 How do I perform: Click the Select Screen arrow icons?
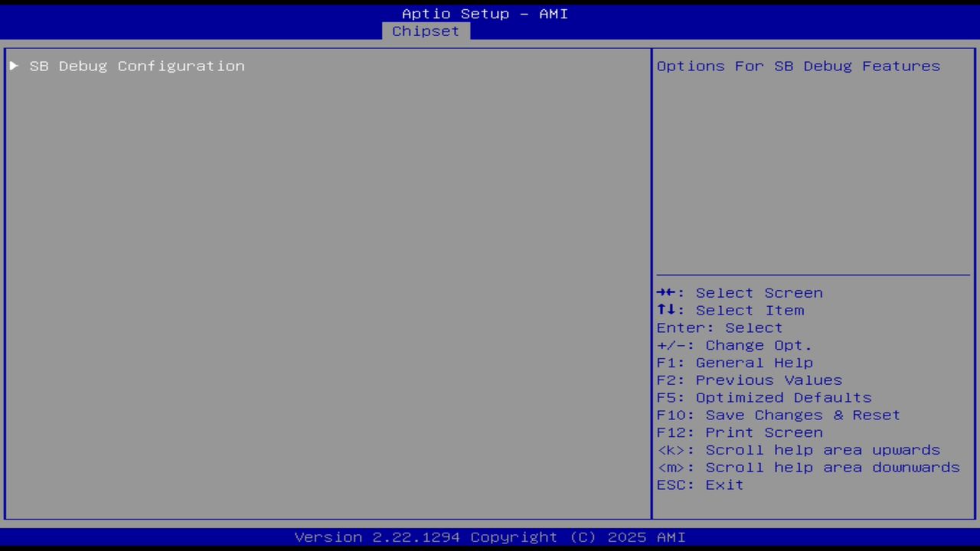tap(667, 292)
